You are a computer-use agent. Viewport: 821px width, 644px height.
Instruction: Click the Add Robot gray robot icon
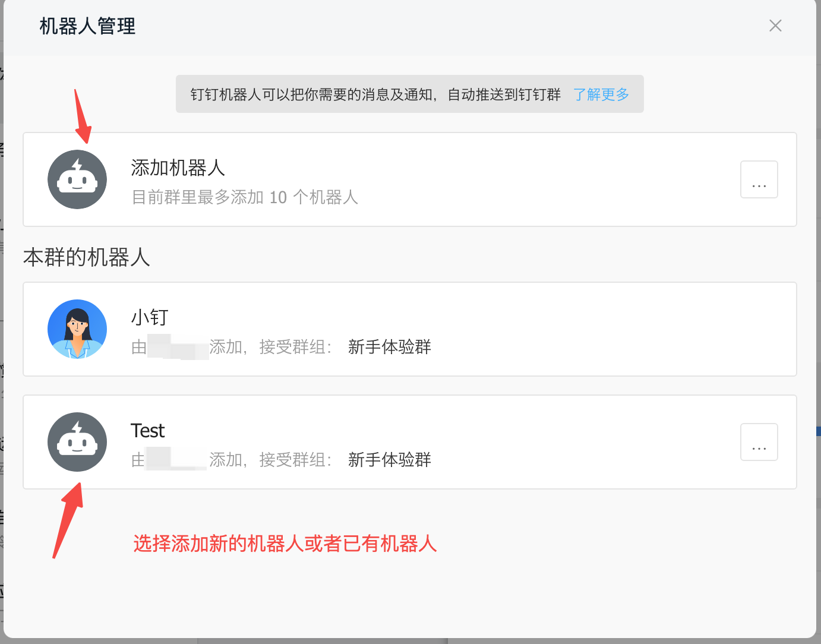77,179
